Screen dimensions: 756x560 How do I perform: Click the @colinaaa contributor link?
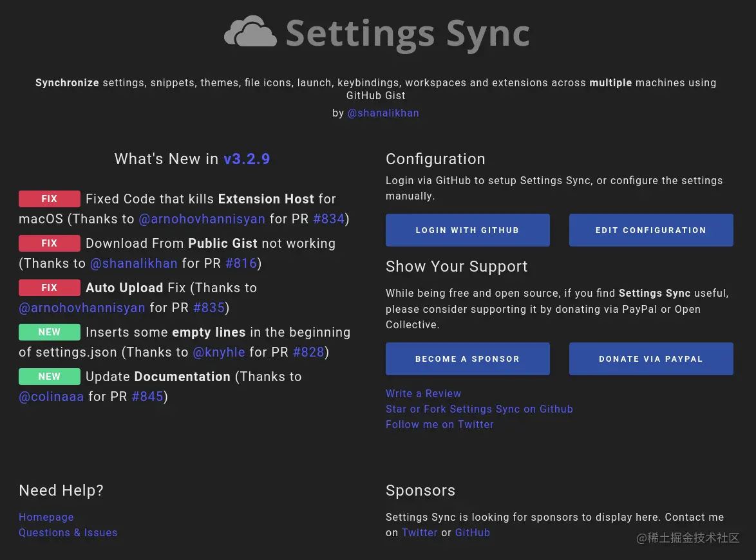pyautogui.click(x=52, y=397)
